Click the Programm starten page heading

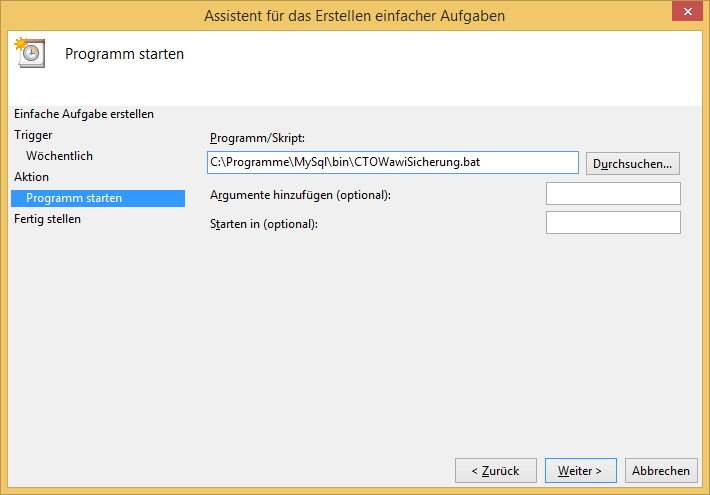click(x=124, y=54)
